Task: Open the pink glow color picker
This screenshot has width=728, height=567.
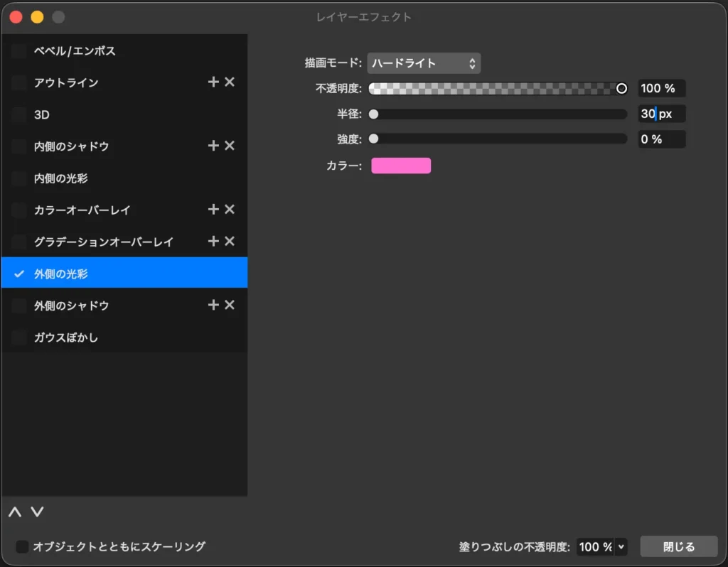Action: point(401,165)
